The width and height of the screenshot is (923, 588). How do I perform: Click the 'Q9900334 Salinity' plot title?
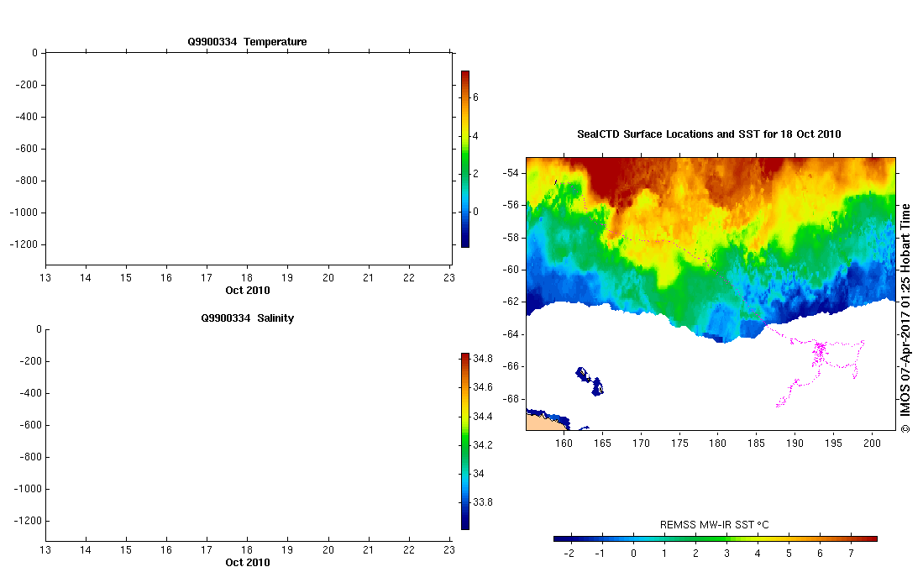pyautogui.click(x=247, y=318)
